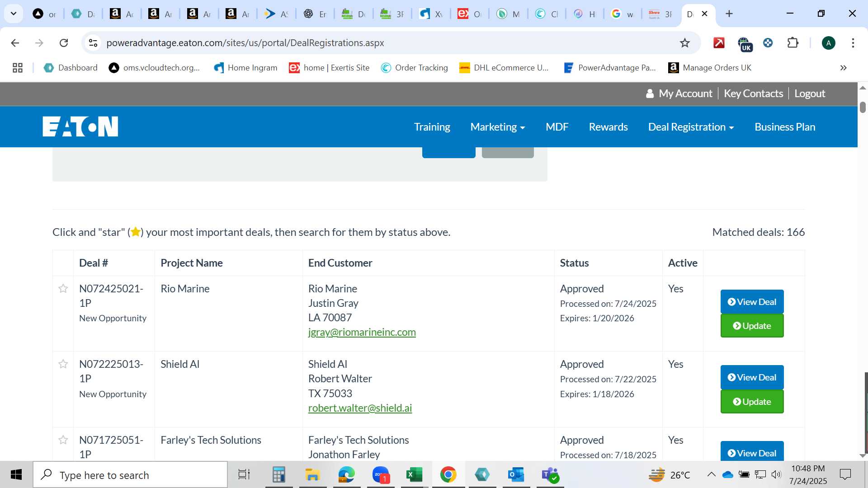Log out of PowerAdvantage portal
The height and width of the screenshot is (488, 868).
(810, 94)
